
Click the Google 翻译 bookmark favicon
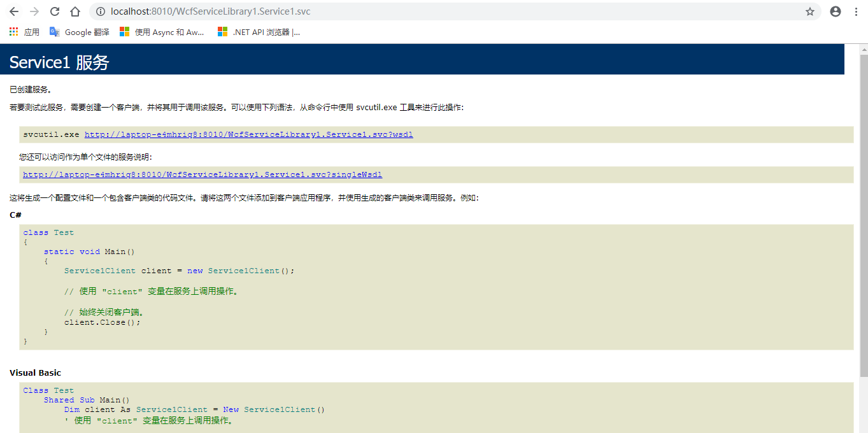(54, 31)
